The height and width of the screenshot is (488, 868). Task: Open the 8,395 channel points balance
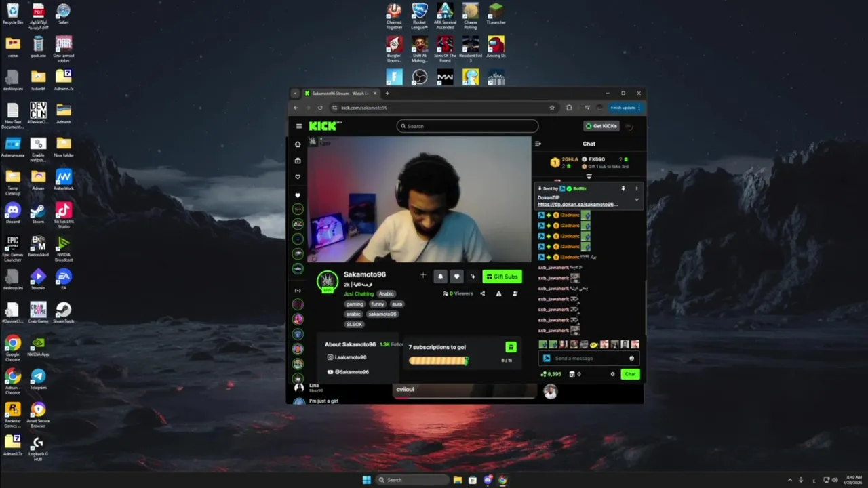click(551, 374)
